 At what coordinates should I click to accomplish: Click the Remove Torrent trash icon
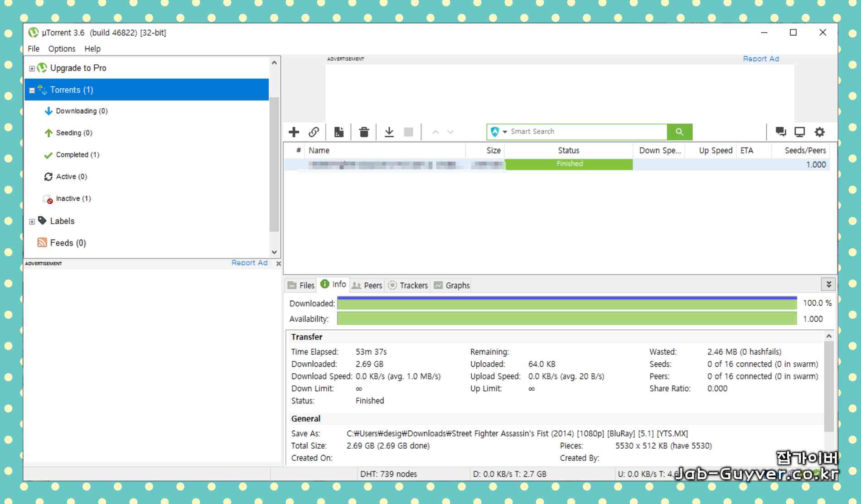[364, 132]
